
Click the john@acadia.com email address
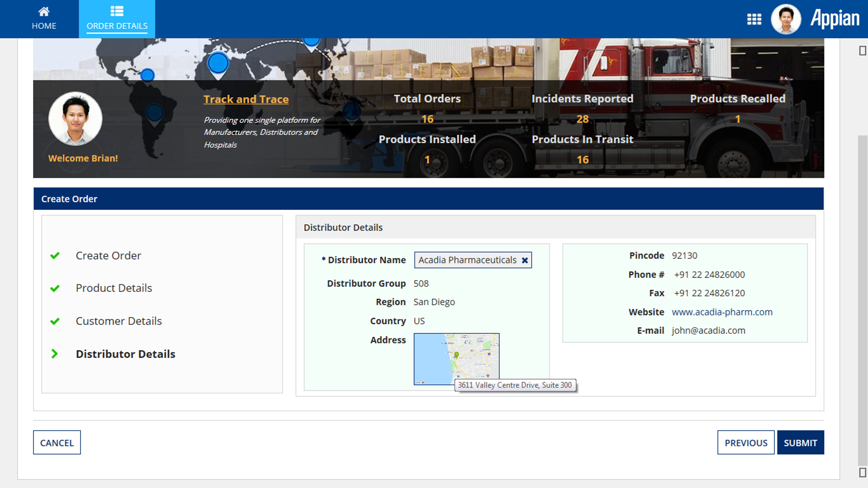click(708, 331)
